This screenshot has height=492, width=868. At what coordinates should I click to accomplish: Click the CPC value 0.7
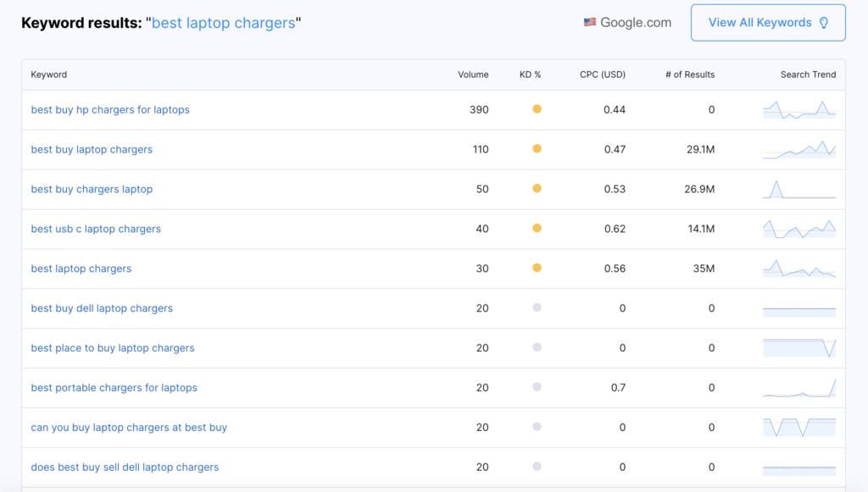click(x=618, y=388)
